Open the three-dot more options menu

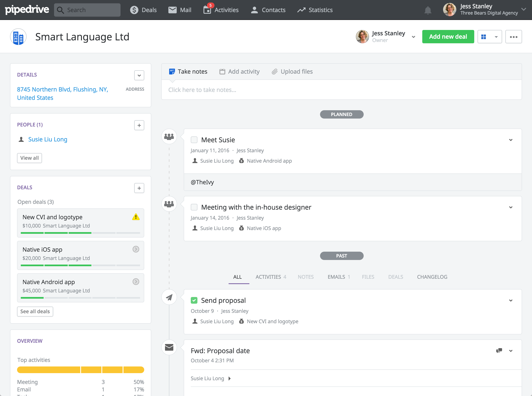tap(513, 37)
